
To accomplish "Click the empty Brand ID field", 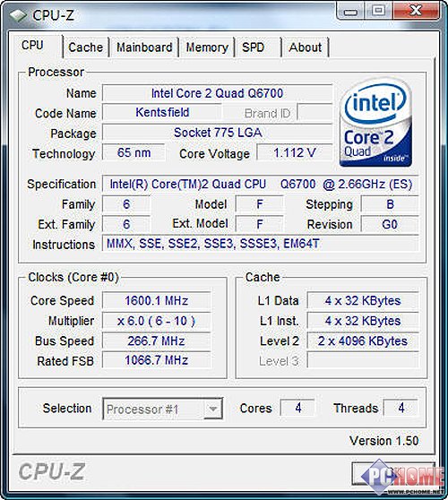I will point(314,112).
